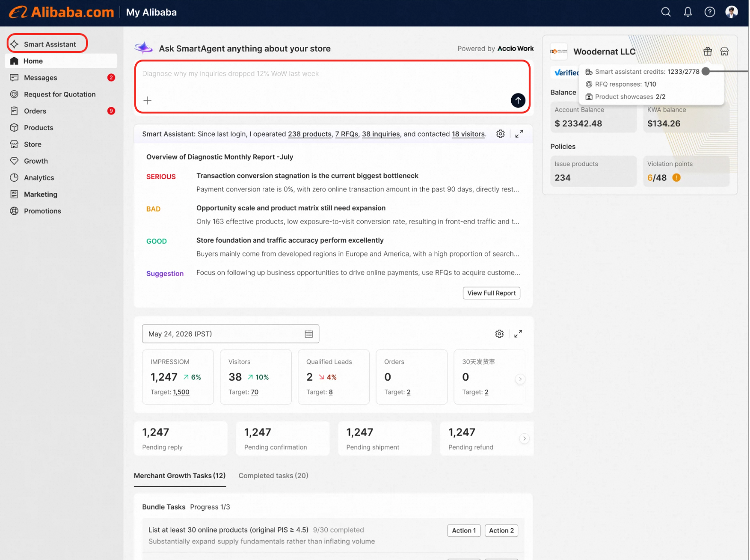The image size is (750, 560).
Task: Click the Alibaba.com logo
Action: 61,12
